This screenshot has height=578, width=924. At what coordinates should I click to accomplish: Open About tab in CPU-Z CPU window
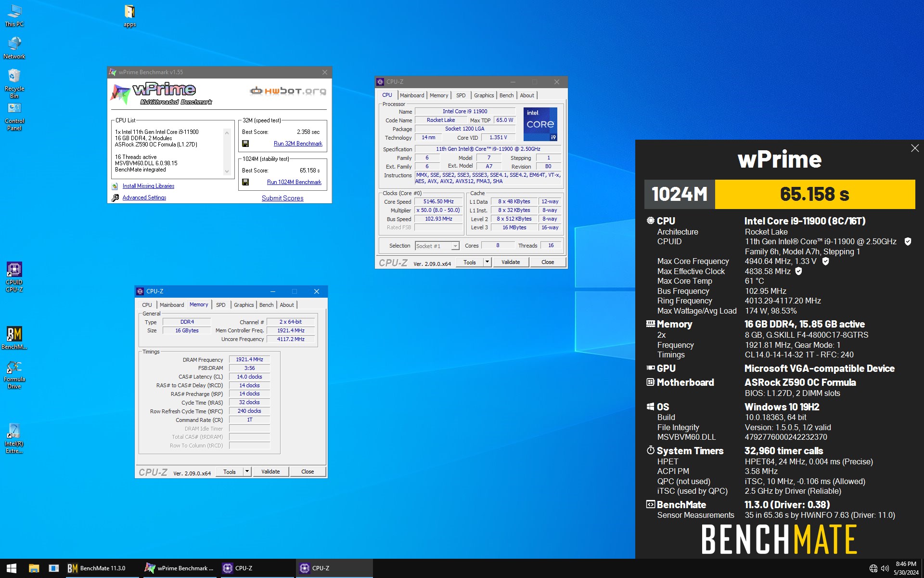click(527, 95)
